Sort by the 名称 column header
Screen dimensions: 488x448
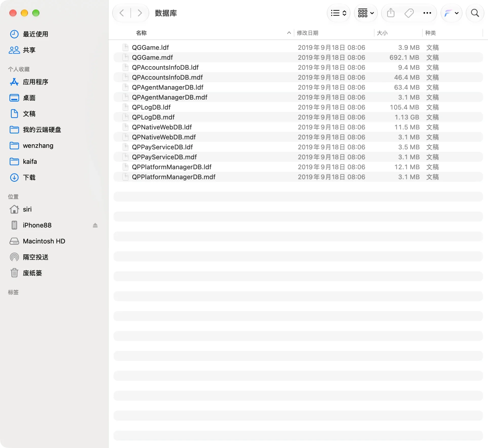point(141,33)
